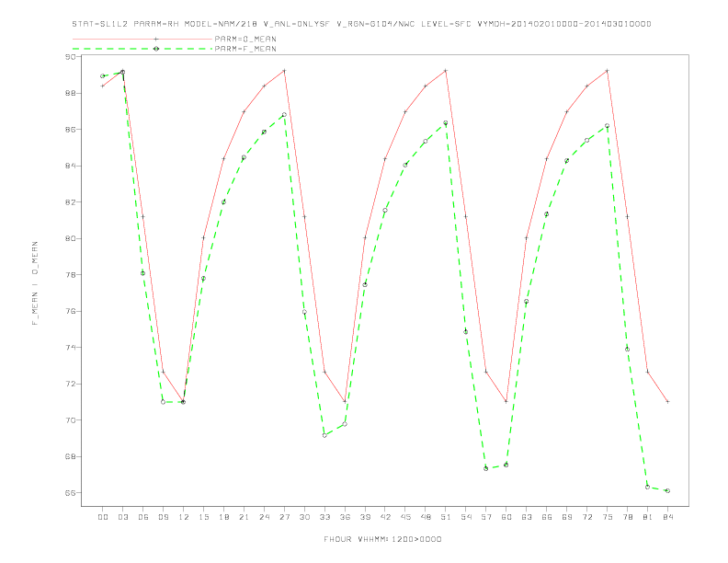728x563 pixels.
Task: Click the x-axis tick label 06
Action: click(x=143, y=517)
